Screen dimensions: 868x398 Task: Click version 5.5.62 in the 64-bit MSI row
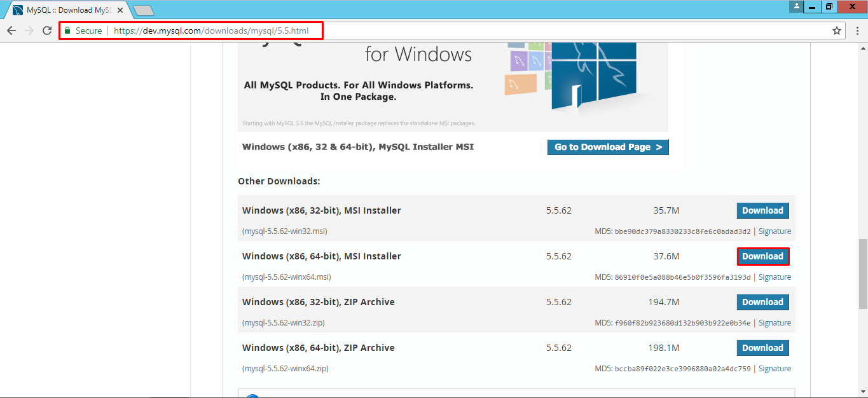[x=559, y=256]
